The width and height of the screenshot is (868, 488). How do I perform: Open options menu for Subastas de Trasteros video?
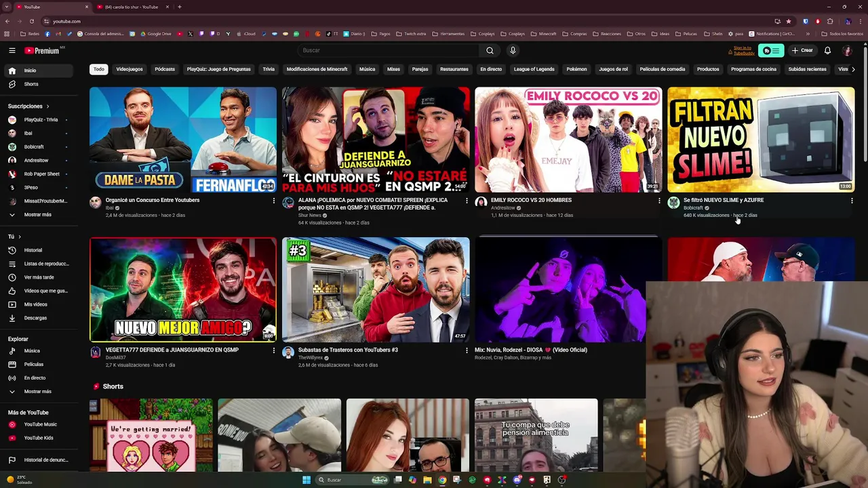point(467,350)
